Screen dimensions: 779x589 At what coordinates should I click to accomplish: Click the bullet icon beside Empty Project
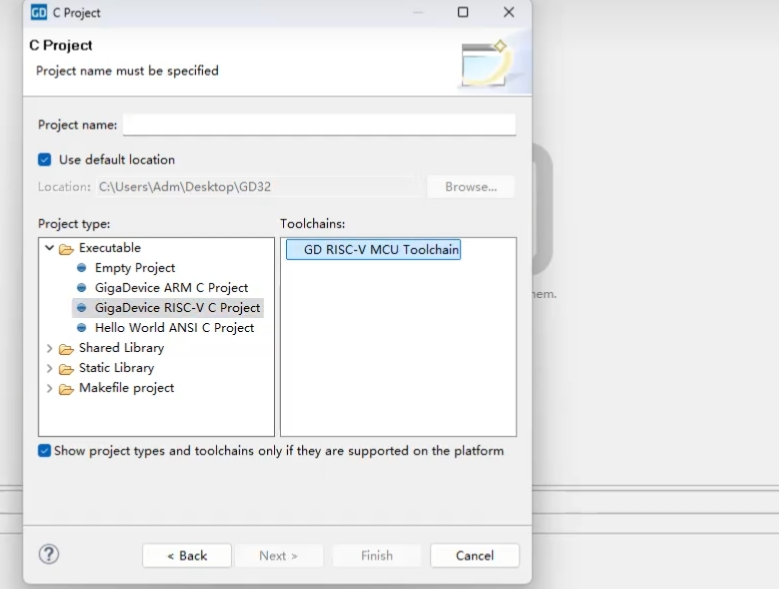point(82,268)
